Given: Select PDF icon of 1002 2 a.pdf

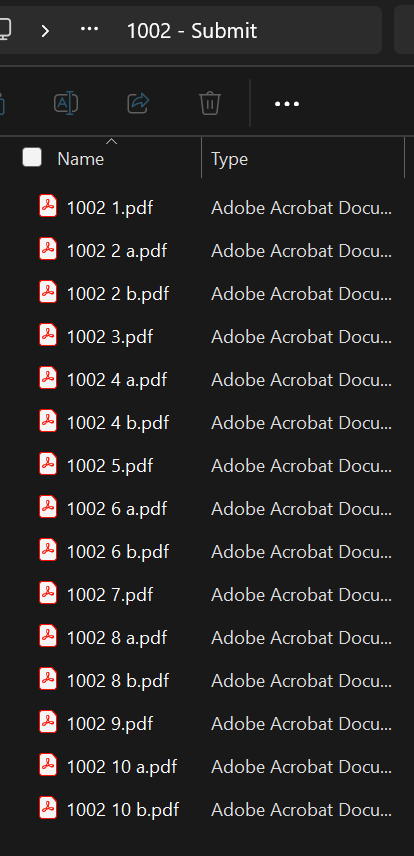Looking at the screenshot, I should tap(48, 249).
